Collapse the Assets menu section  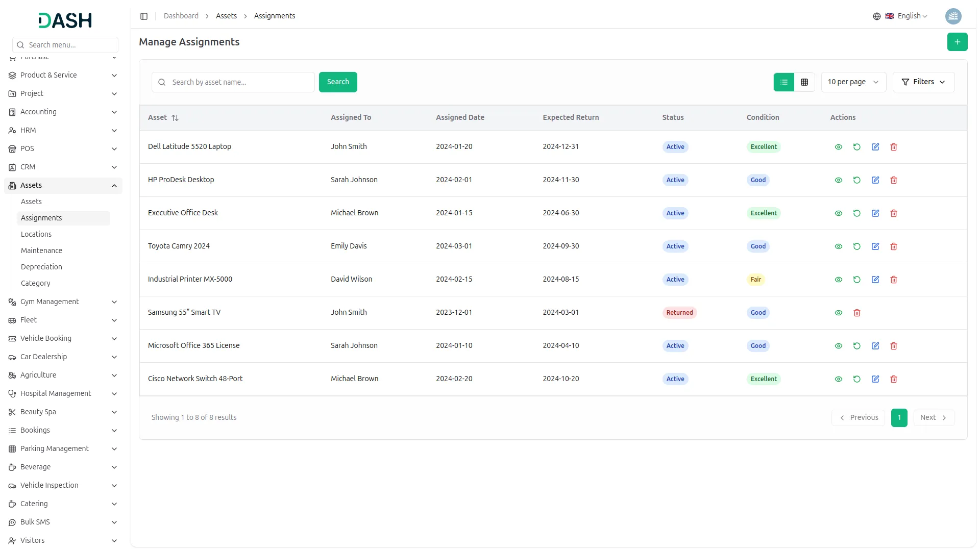pos(63,185)
